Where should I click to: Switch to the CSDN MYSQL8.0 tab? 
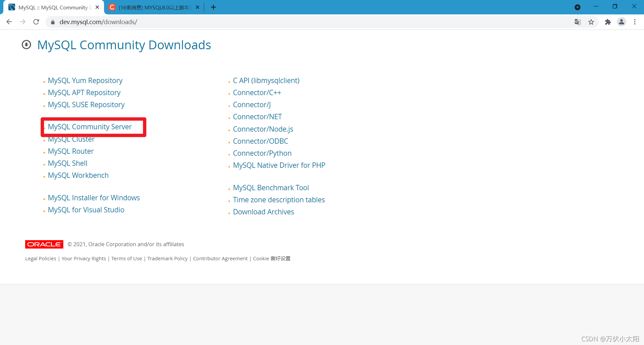coord(154,7)
